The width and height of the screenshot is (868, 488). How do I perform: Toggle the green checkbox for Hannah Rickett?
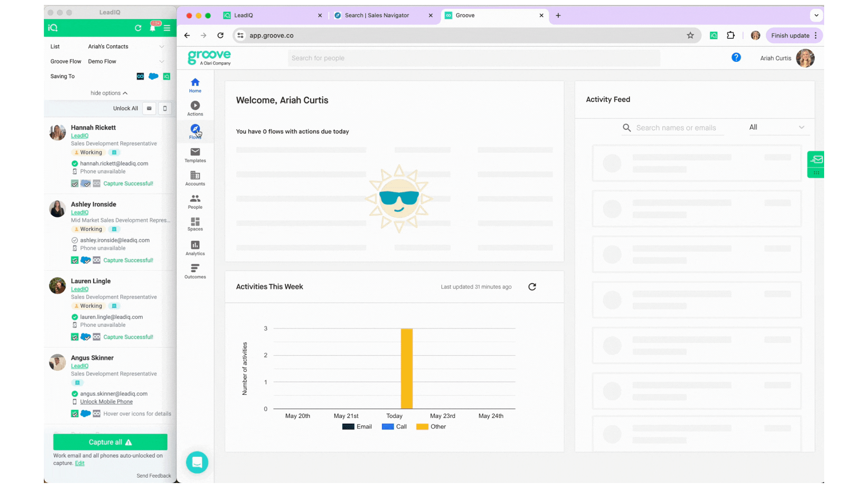[x=75, y=183]
